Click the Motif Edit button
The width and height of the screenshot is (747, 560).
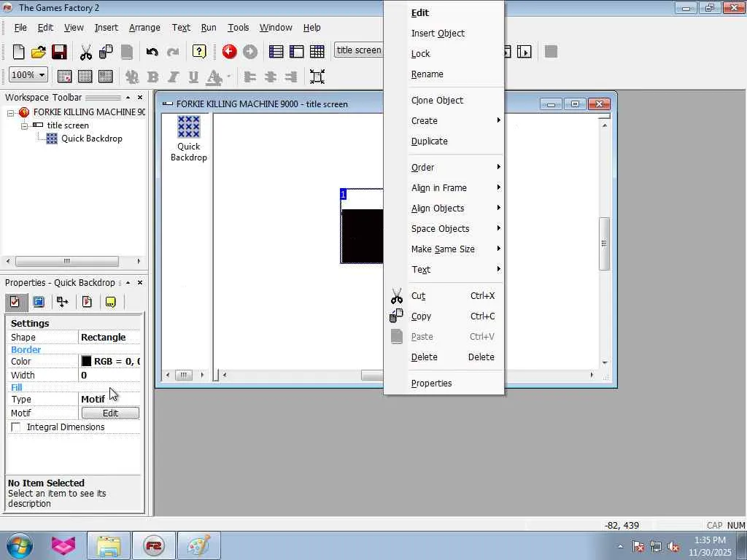pos(111,413)
